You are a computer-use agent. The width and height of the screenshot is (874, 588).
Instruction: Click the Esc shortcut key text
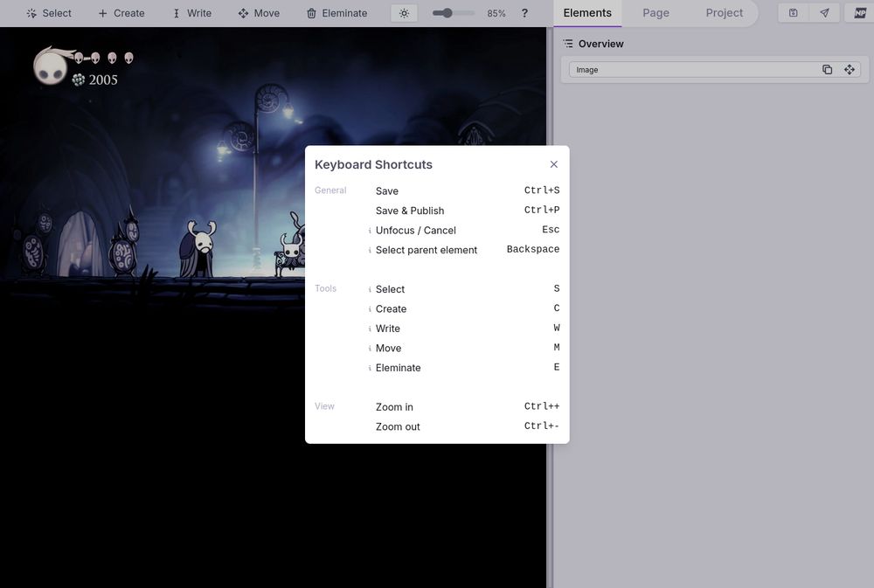[x=551, y=230]
